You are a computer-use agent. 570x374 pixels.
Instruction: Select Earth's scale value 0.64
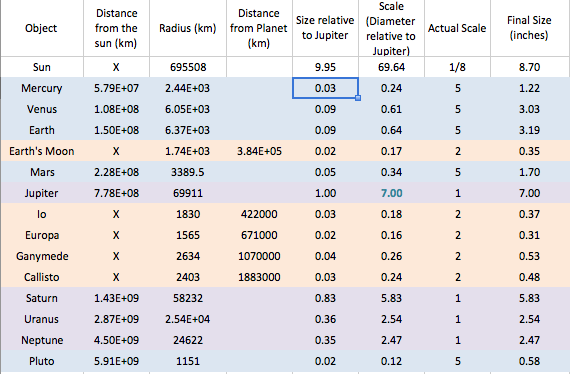pyautogui.click(x=391, y=130)
